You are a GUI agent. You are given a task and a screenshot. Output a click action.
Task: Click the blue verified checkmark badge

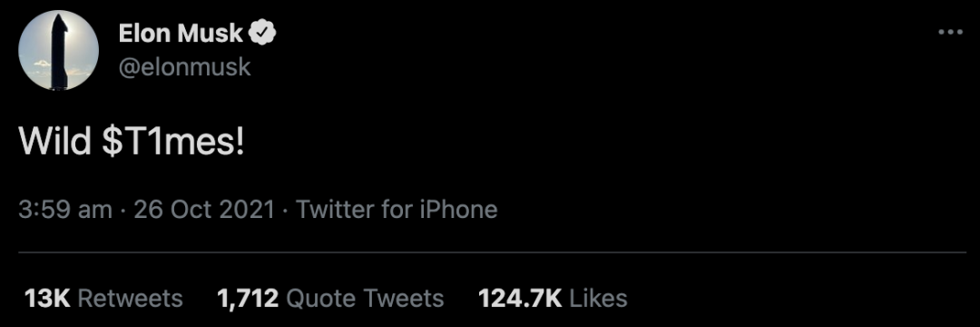[263, 33]
